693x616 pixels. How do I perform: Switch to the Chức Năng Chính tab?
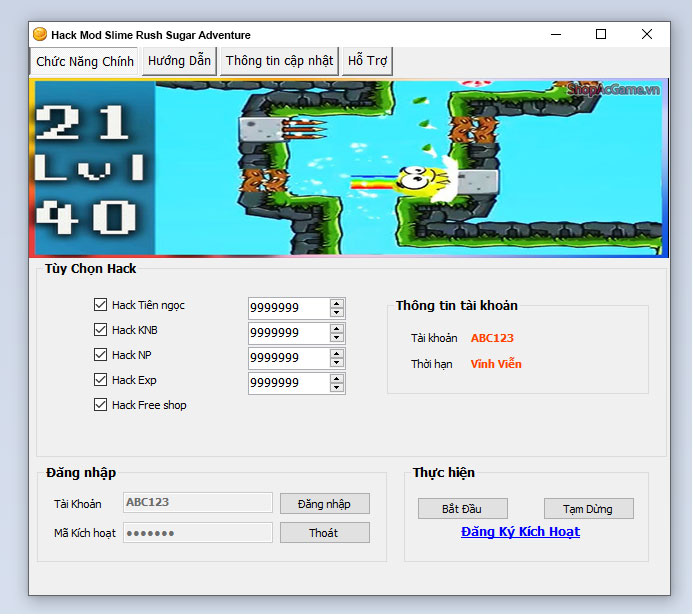pyautogui.click(x=84, y=61)
